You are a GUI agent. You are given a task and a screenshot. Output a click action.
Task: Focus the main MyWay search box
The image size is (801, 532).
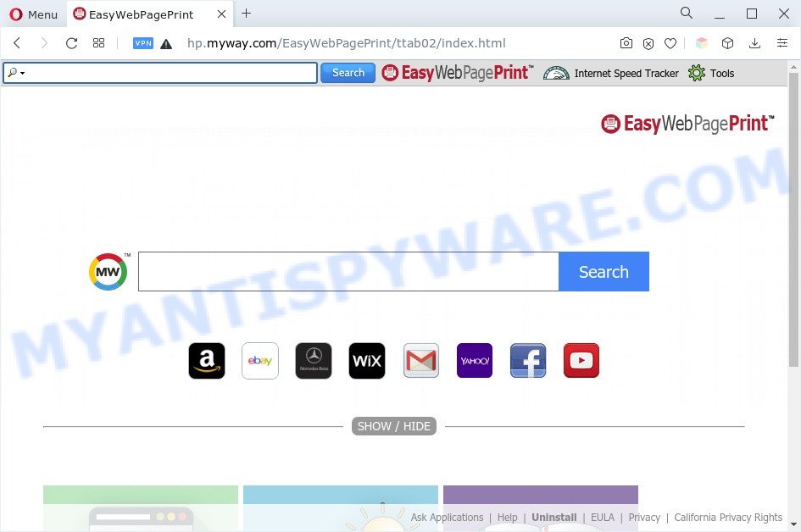click(x=348, y=272)
